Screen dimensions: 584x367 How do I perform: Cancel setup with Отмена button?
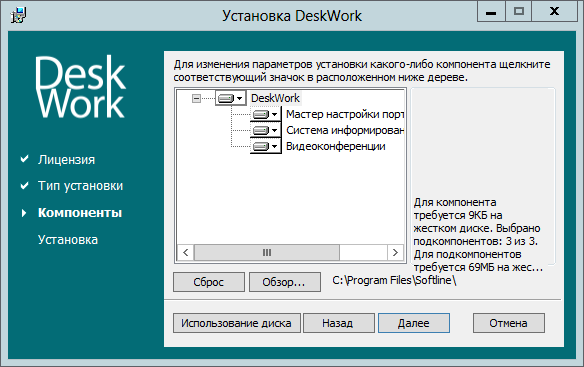pyautogui.click(x=508, y=323)
